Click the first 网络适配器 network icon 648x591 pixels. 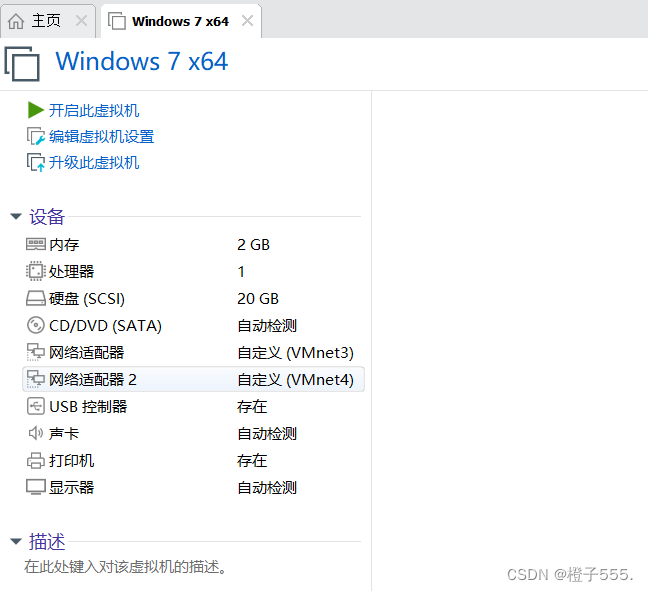tap(36, 352)
